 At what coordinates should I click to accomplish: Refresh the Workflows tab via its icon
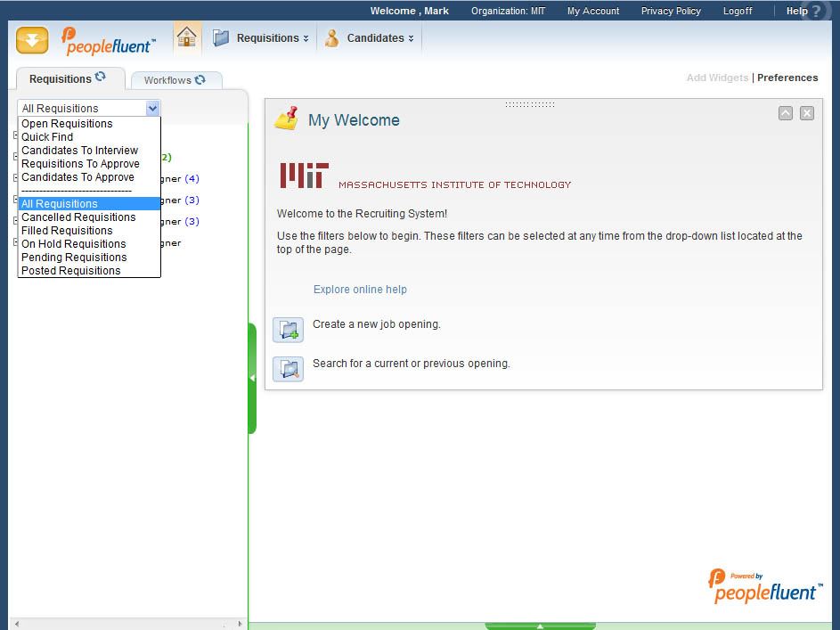pyautogui.click(x=200, y=79)
